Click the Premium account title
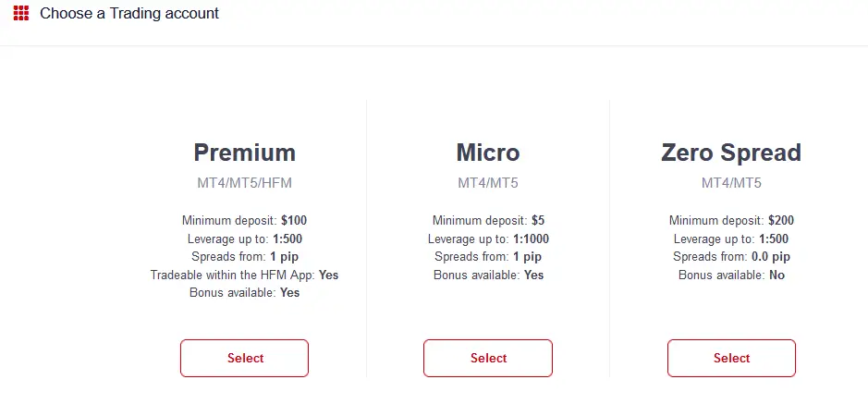 (x=244, y=153)
